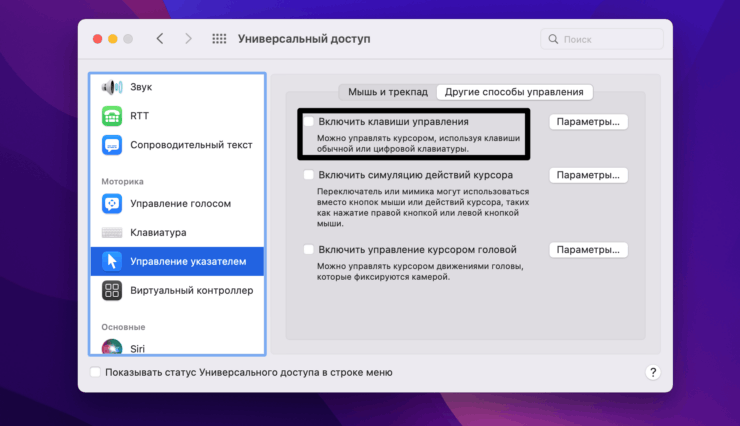Go forward with the right arrow
Viewport: 740px width, 426px height.
[x=188, y=39]
